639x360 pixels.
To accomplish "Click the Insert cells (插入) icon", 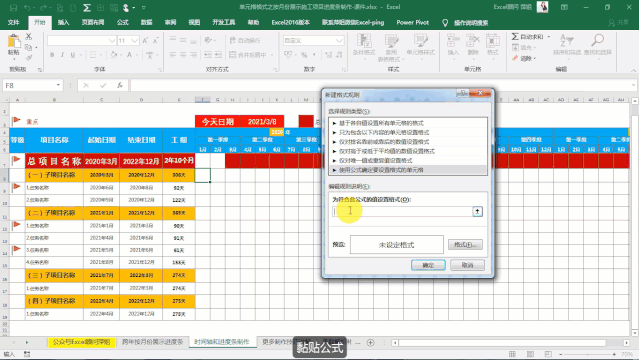I will tap(453, 41).
